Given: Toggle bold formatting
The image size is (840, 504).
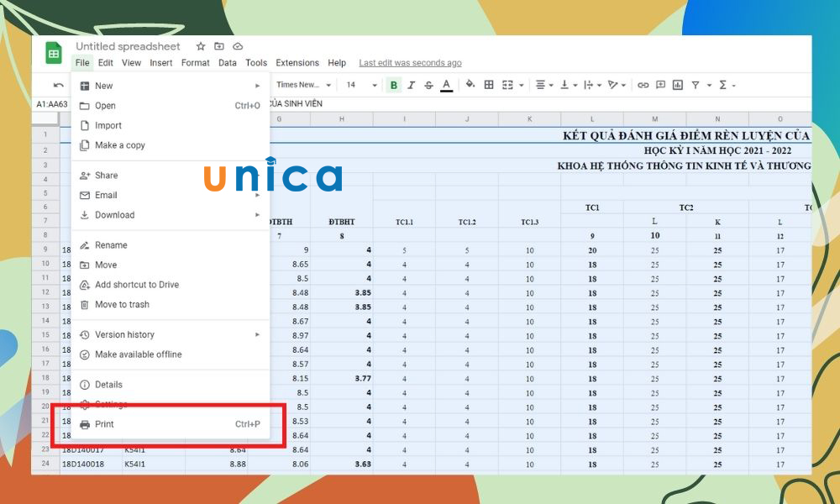Looking at the screenshot, I should tap(394, 85).
